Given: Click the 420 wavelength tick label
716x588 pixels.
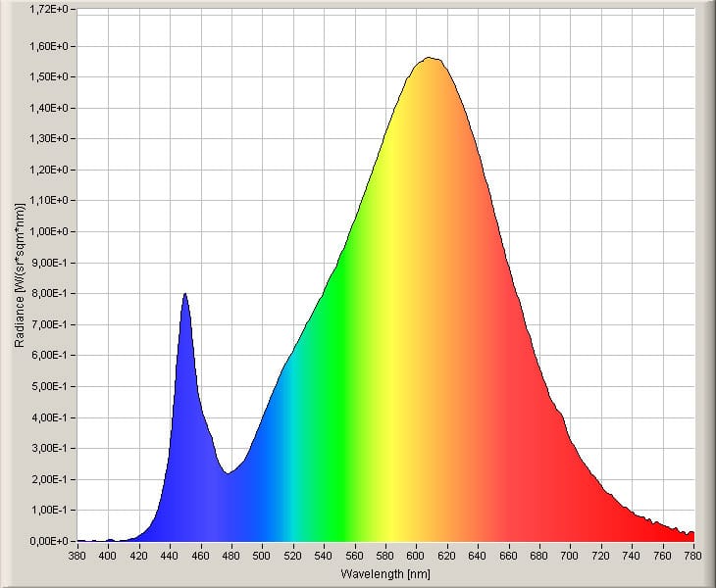Looking at the screenshot, I should coord(139,556).
